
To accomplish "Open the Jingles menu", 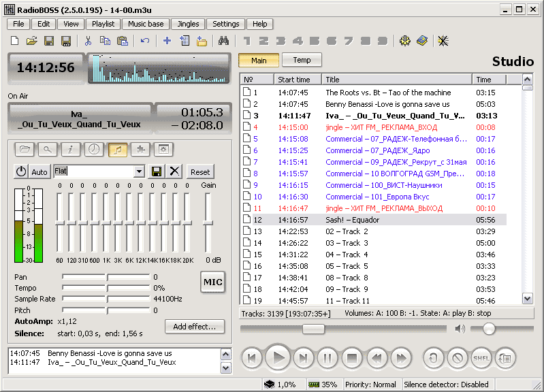I will click(188, 24).
